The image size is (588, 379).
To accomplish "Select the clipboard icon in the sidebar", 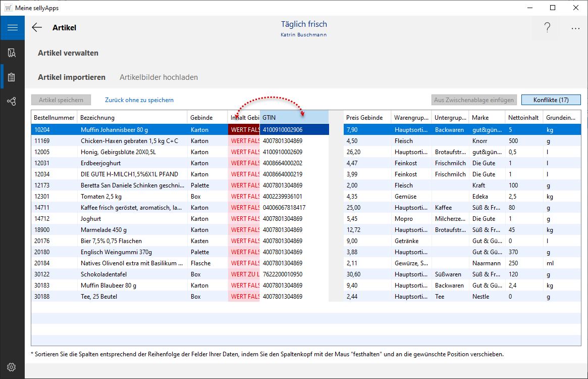I will pos(12,77).
